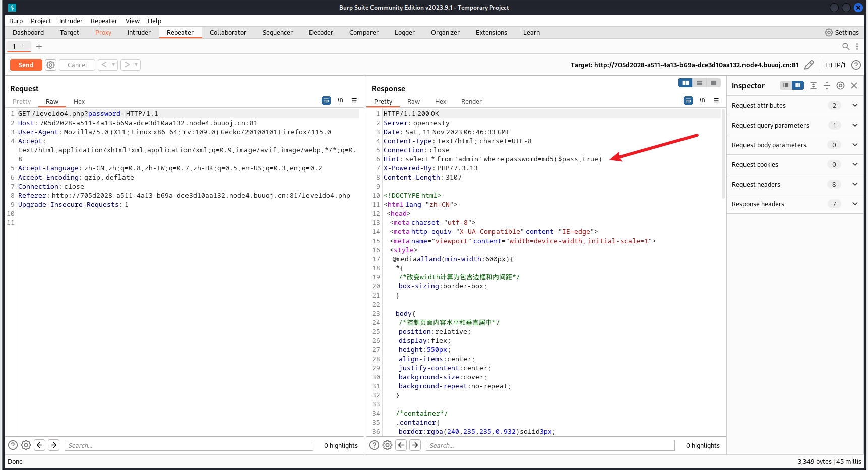Open Repeater help question icon
Image resolution: width=868 pixels, height=470 pixels.
pyautogui.click(x=856, y=65)
